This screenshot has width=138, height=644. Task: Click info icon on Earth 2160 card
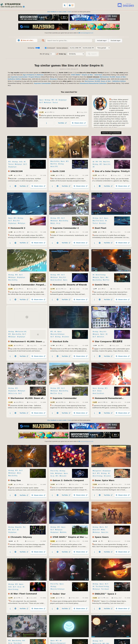coord(52,186)
